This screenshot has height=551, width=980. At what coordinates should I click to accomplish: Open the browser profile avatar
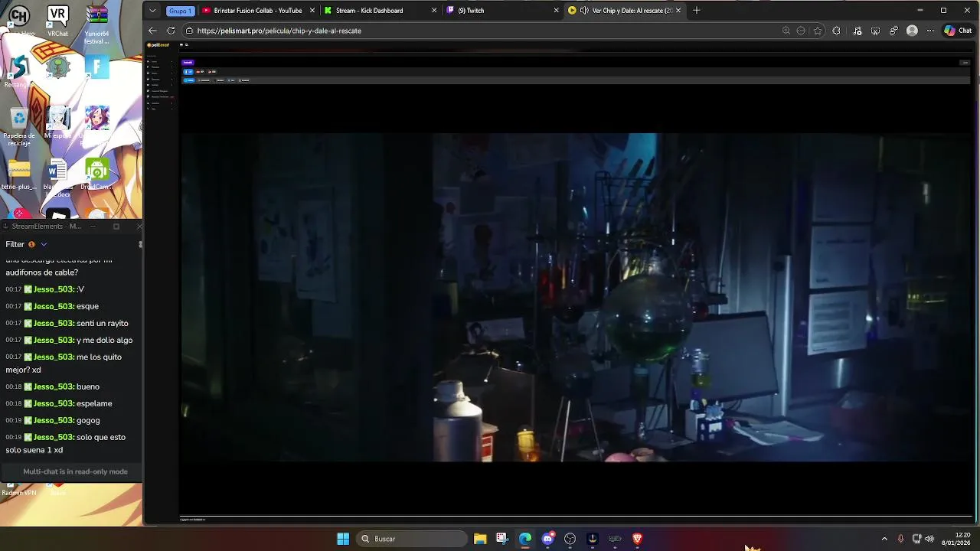pos(912,31)
